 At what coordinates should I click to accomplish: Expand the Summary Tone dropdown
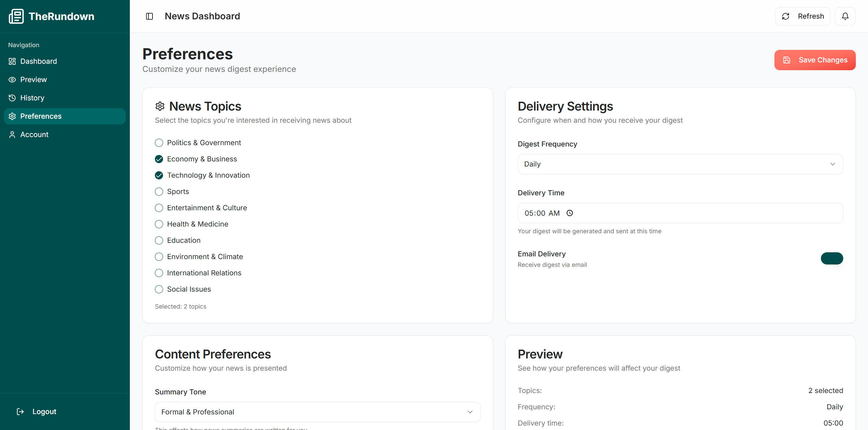(317, 412)
